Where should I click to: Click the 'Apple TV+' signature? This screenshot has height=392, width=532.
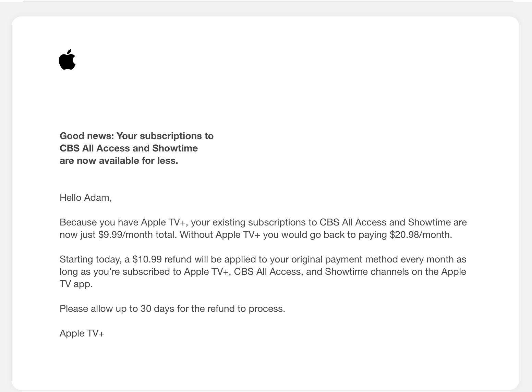[x=82, y=333]
